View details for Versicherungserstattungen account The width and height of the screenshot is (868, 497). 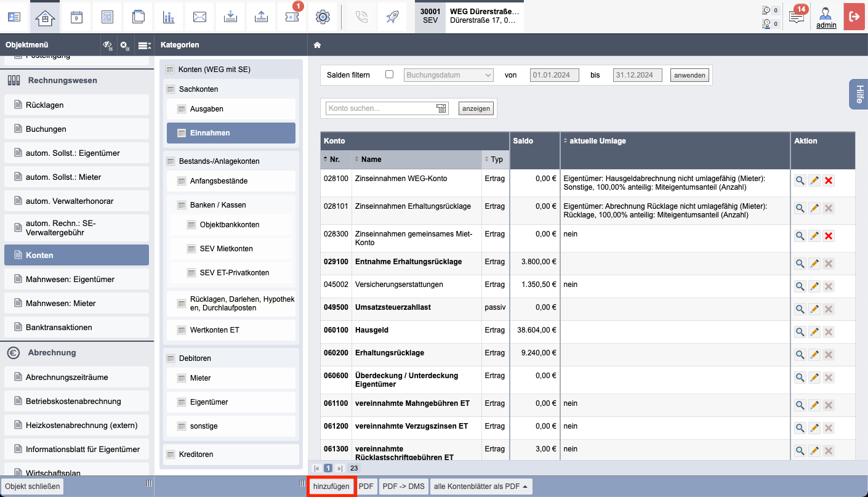[800, 286]
